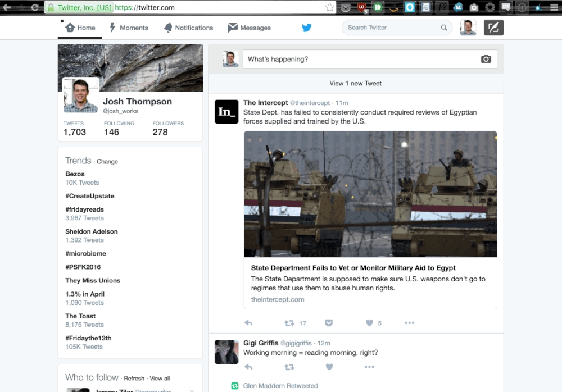Open Gigi Griffis avatar

pyautogui.click(x=226, y=352)
